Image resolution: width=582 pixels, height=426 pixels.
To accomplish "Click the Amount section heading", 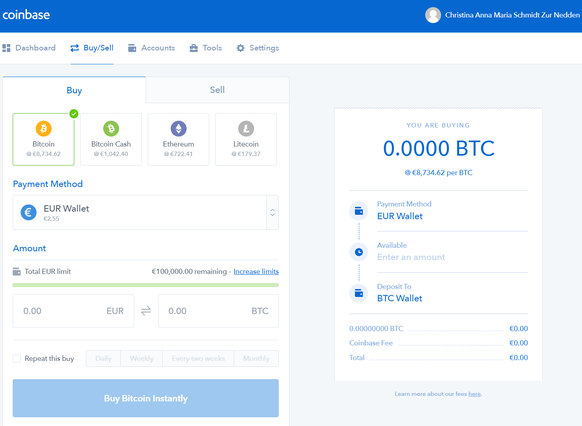I will pyautogui.click(x=29, y=248).
